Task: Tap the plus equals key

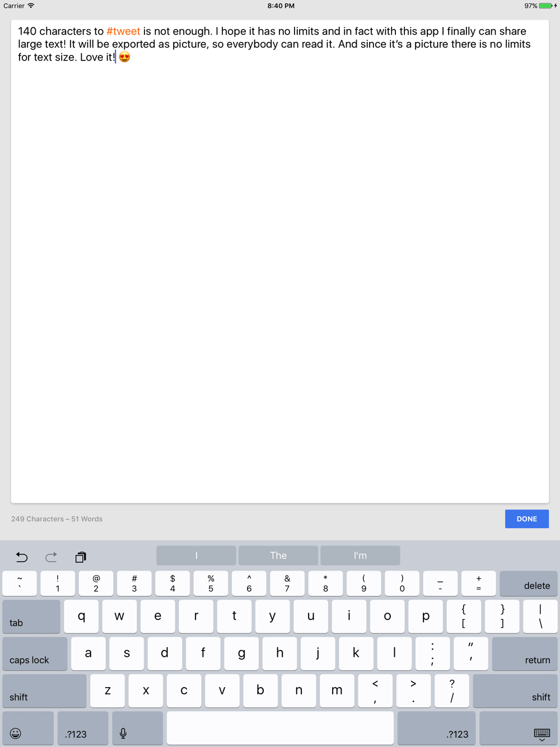Action: 478,583
